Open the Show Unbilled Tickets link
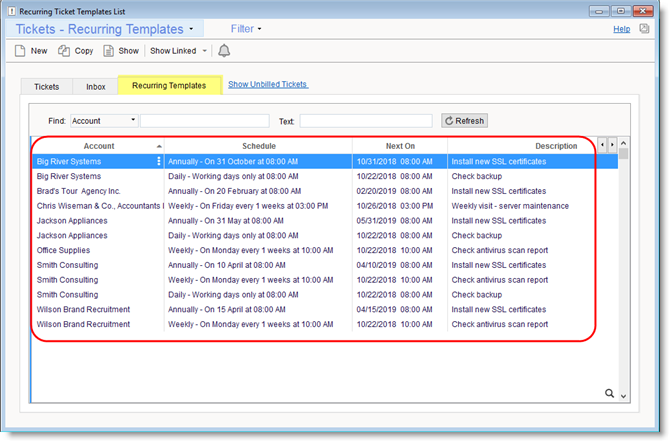 [x=268, y=84]
